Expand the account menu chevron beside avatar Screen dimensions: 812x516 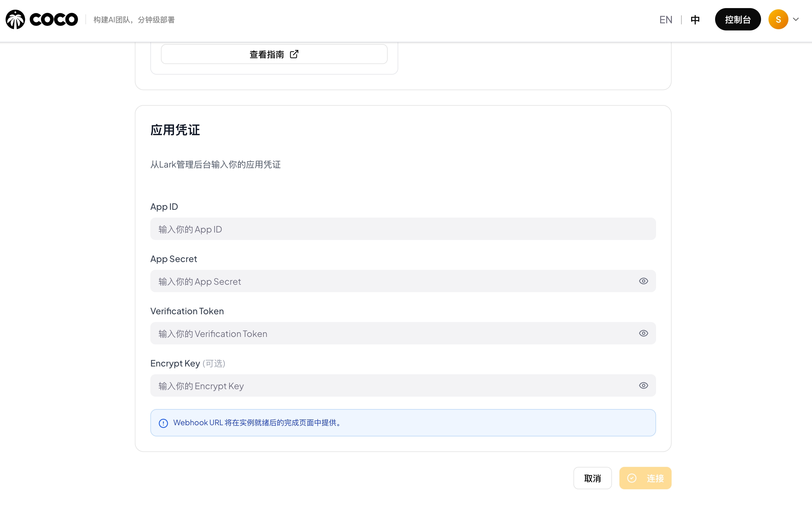[x=796, y=19]
